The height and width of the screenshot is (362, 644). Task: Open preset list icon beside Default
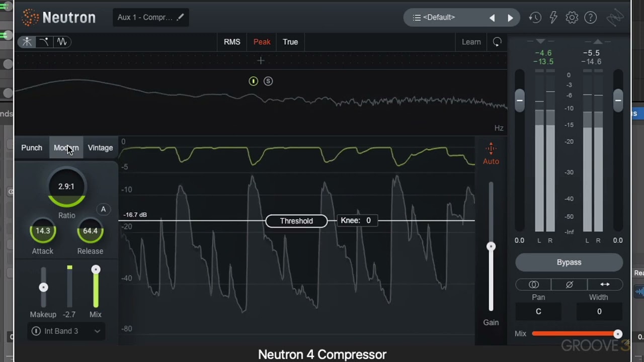417,18
